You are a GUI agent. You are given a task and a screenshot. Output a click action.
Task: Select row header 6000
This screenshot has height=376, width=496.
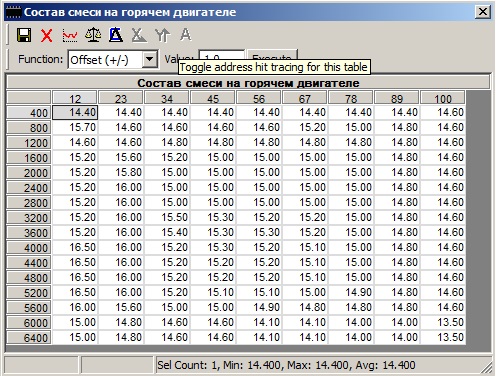[29, 323]
